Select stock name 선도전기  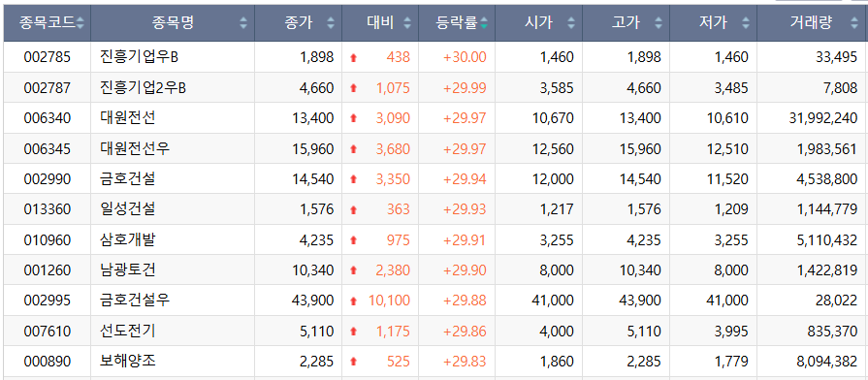128,331
